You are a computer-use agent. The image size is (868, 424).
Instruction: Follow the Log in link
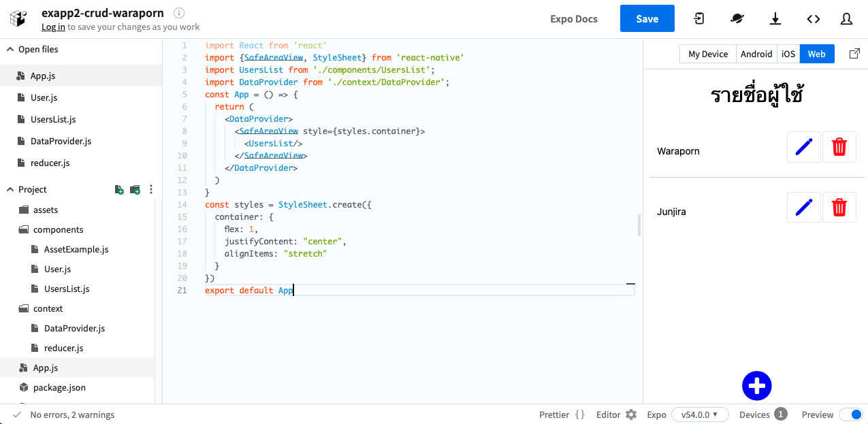pyautogui.click(x=53, y=27)
